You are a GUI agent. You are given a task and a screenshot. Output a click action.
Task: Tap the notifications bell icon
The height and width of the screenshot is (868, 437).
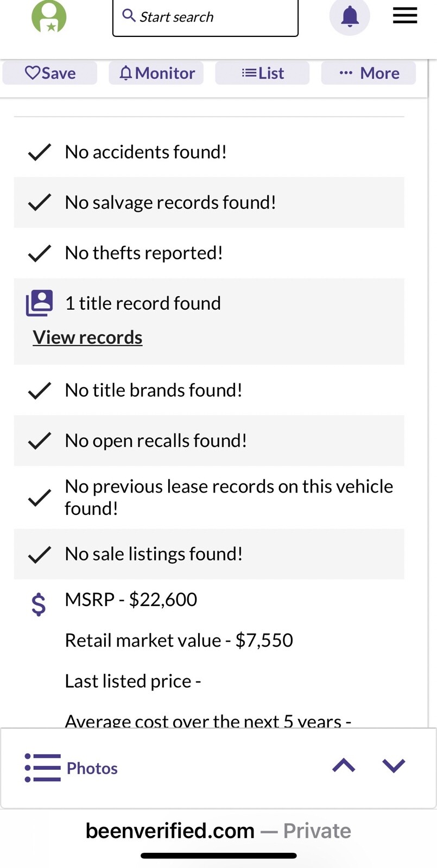pyautogui.click(x=350, y=16)
